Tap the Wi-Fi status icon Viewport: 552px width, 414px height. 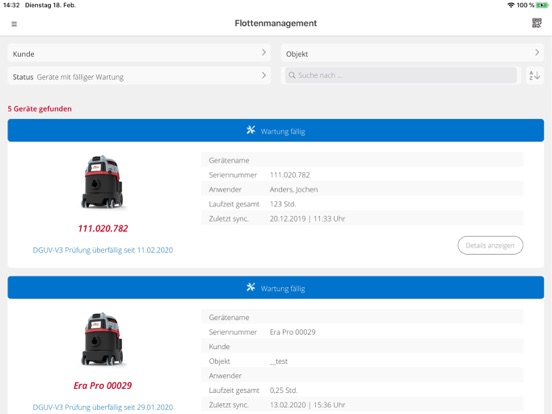pyautogui.click(x=510, y=5)
